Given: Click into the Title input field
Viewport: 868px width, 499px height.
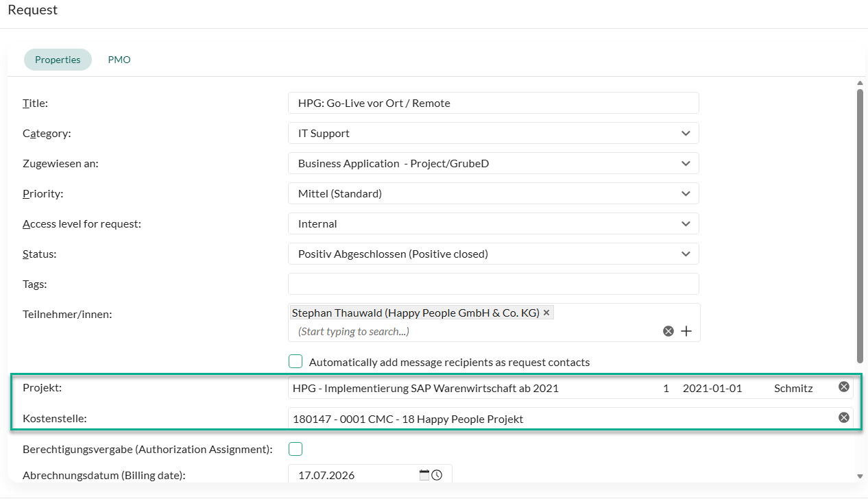Looking at the screenshot, I should click(x=494, y=103).
